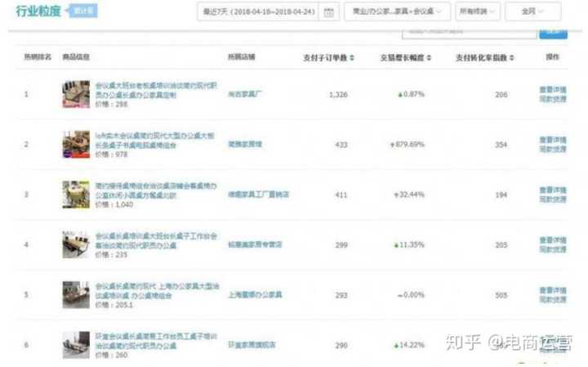Select the order count 411 cell

341,195
